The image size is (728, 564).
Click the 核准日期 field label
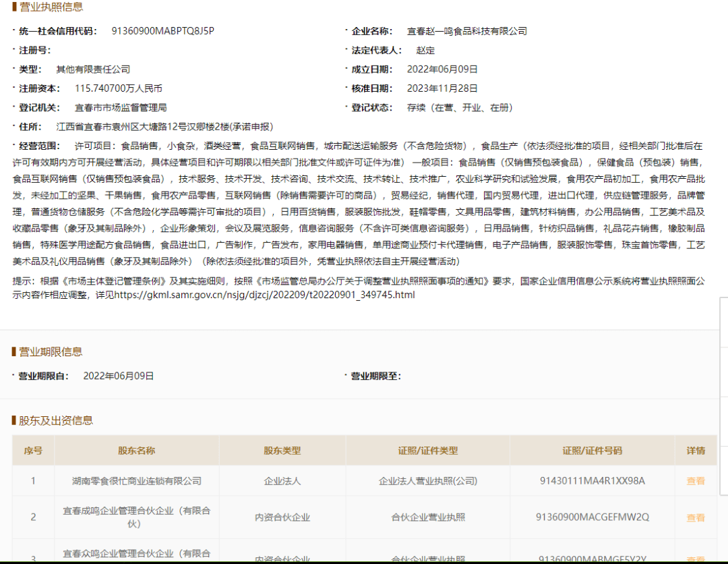[x=372, y=88]
